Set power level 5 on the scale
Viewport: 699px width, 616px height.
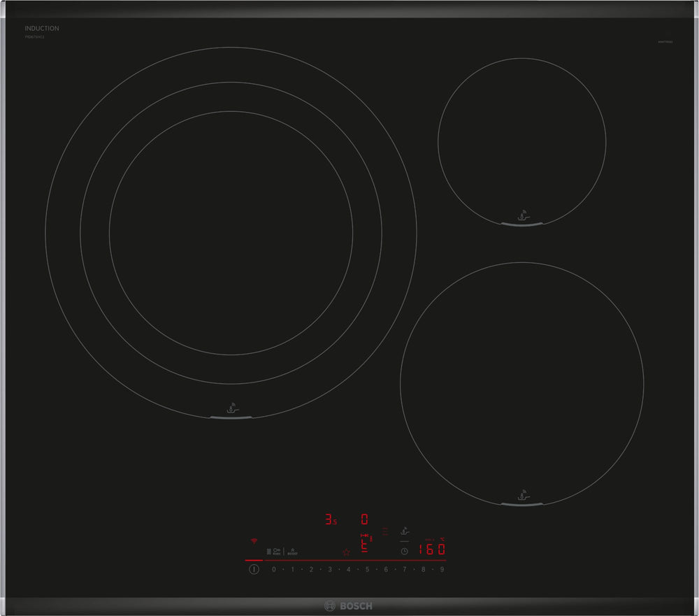click(367, 570)
